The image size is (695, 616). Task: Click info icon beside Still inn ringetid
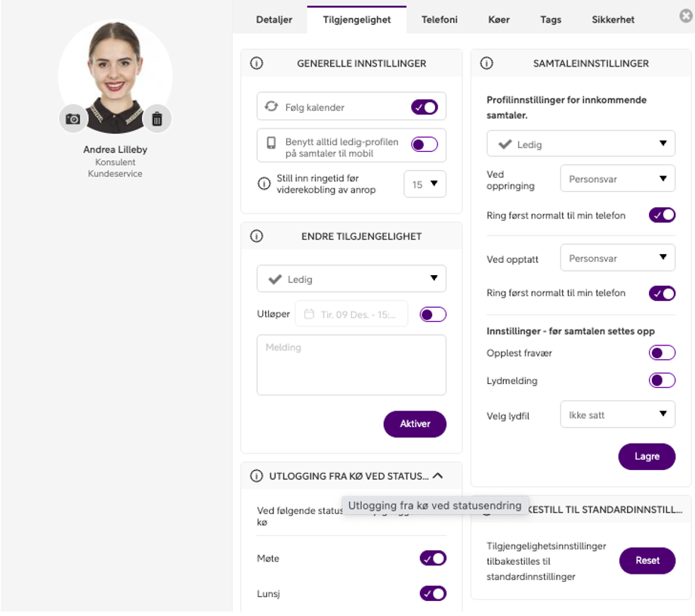(264, 184)
